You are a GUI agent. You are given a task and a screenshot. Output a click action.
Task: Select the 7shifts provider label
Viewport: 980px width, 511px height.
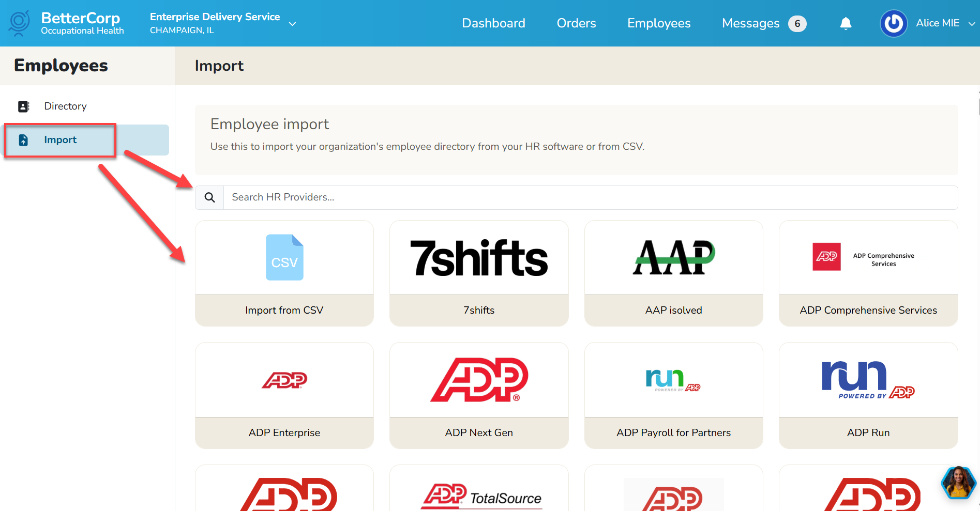click(479, 310)
